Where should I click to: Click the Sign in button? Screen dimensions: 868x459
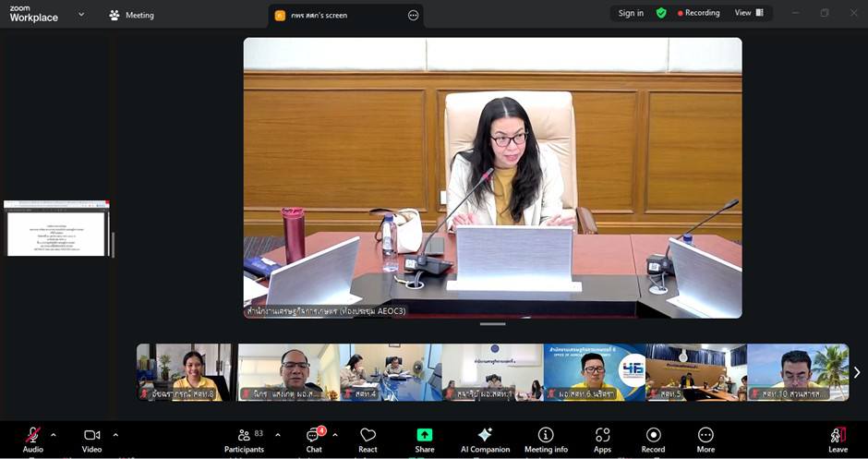631,13
